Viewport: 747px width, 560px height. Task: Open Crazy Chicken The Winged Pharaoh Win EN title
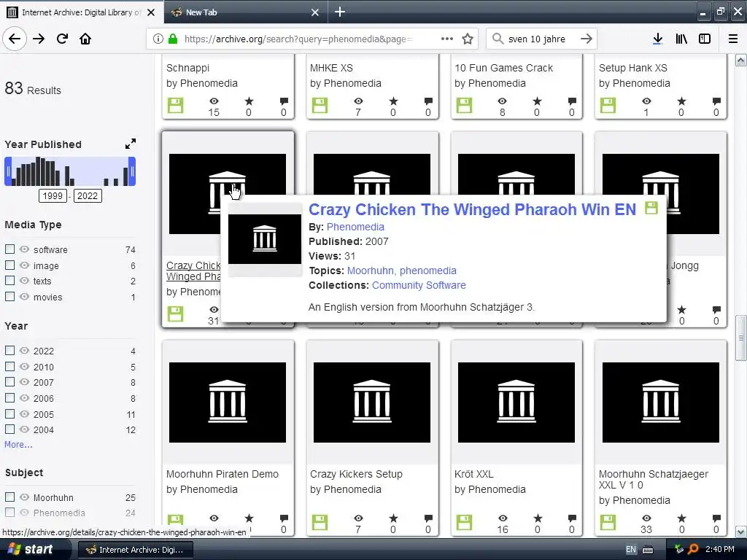(472, 209)
